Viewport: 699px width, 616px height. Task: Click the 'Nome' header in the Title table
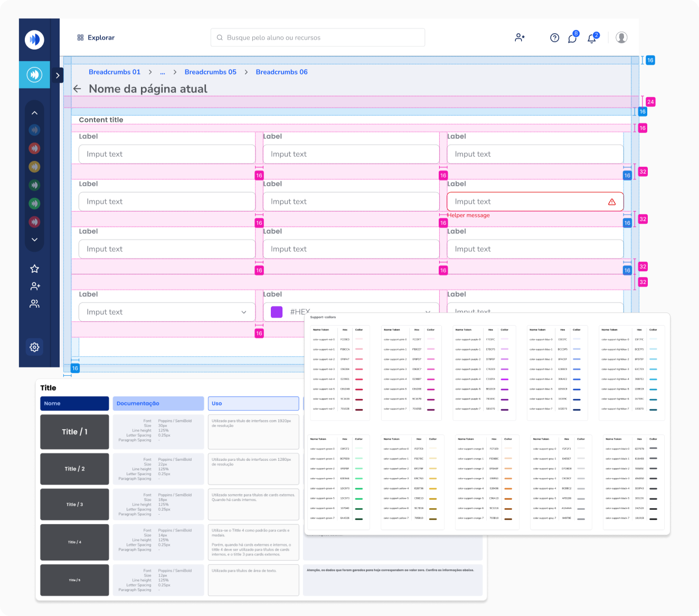(74, 403)
